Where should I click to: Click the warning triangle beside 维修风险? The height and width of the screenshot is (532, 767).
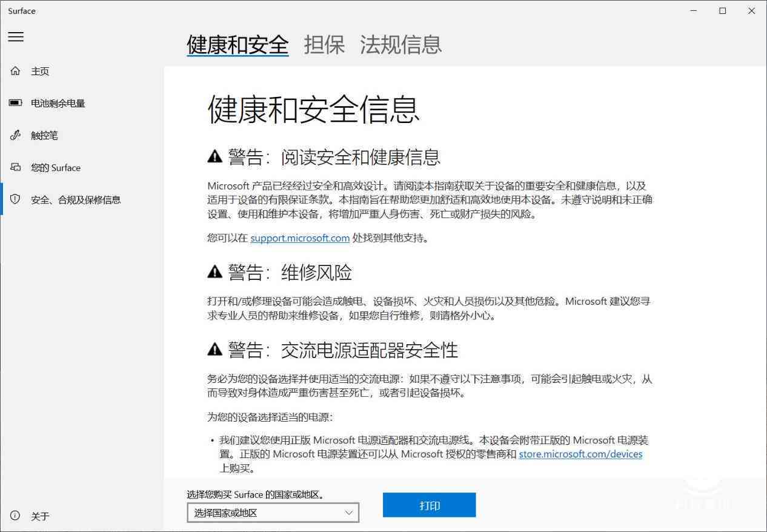[214, 273]
